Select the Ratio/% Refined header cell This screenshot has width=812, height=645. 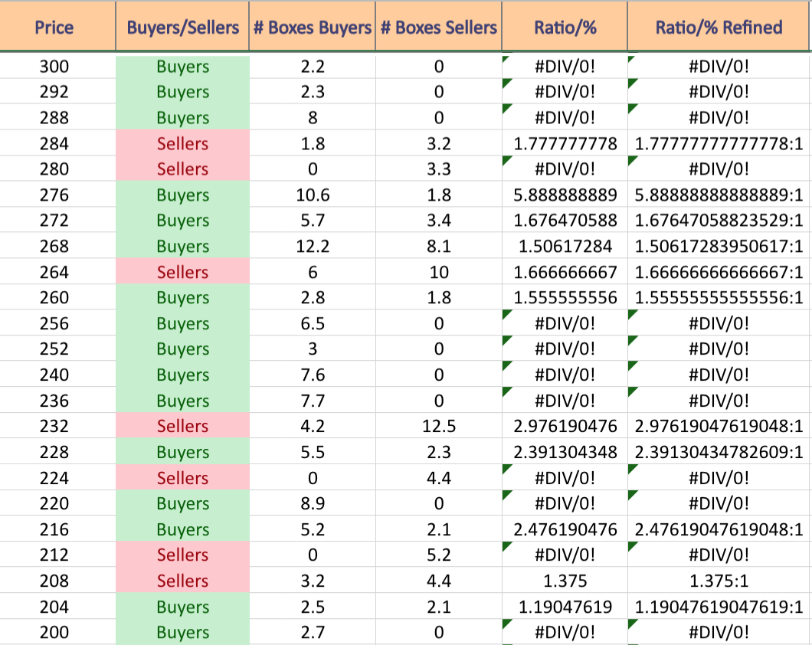click(x=719, y=27)
